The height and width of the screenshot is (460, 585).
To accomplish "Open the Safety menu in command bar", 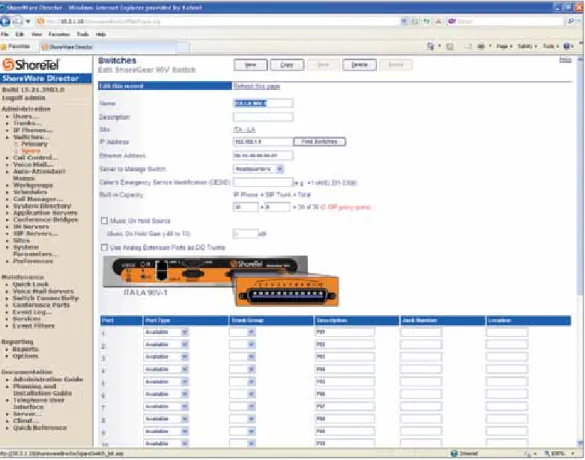I will pyautogui.click(x=526, y=46).
